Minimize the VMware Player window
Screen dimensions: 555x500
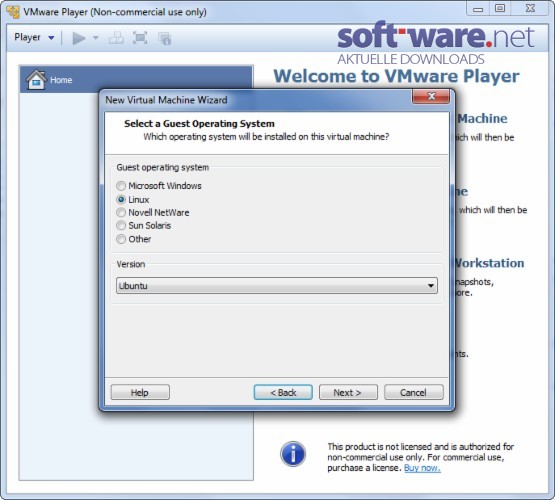pos(478,9)
